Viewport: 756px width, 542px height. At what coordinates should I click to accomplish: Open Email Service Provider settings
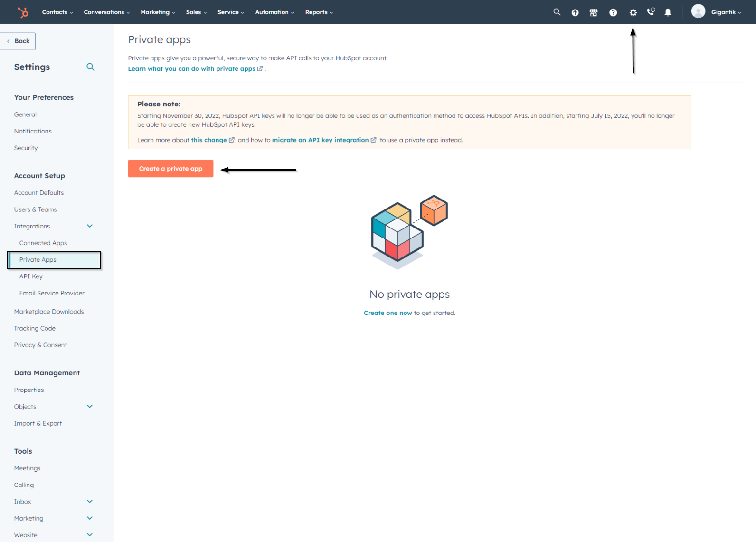[52, 293]
